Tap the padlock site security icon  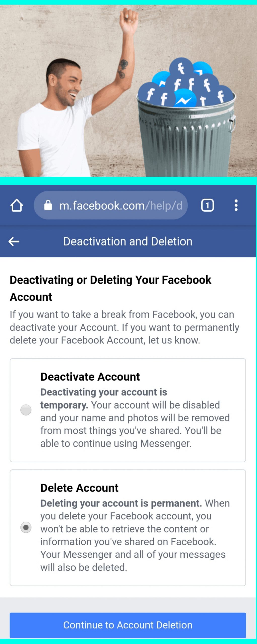[x=48, y=205]
